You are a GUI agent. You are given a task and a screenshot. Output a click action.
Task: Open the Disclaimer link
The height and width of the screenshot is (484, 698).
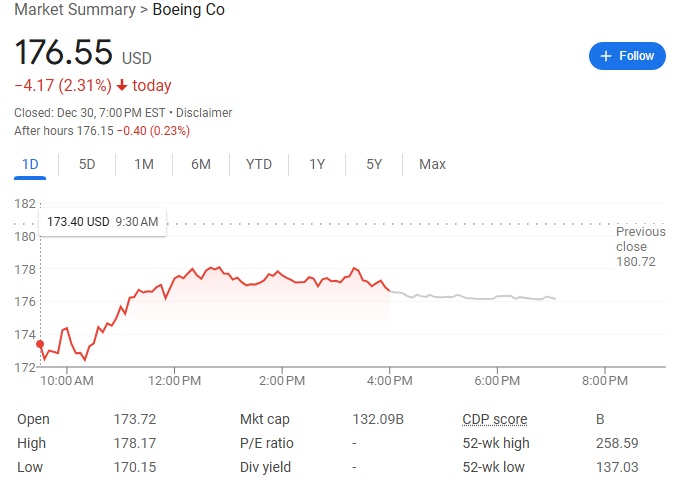click(x=204, y=113)
